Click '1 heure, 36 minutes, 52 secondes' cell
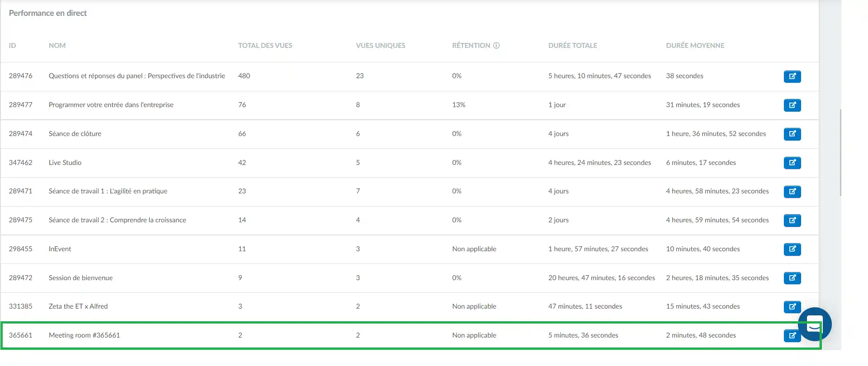 coord(716,134)
